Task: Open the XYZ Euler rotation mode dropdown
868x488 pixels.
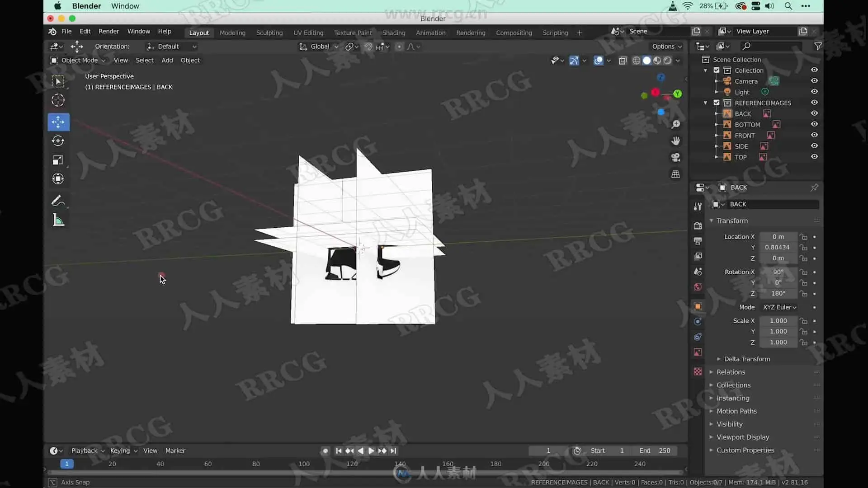Action: click(x=779, y=307)
